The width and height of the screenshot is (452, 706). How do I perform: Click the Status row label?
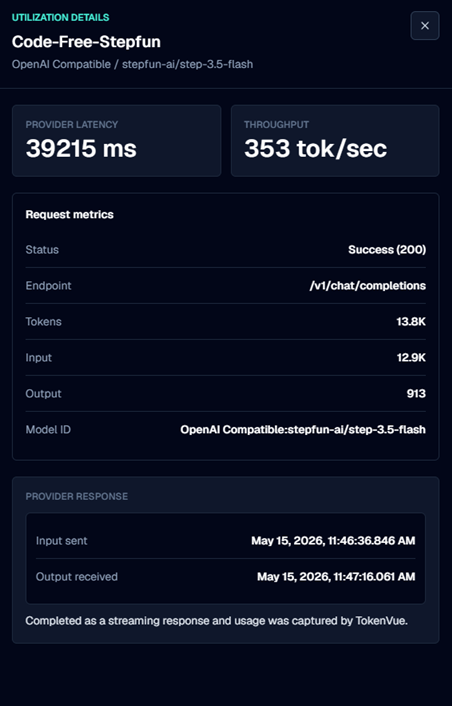(42, 250)
